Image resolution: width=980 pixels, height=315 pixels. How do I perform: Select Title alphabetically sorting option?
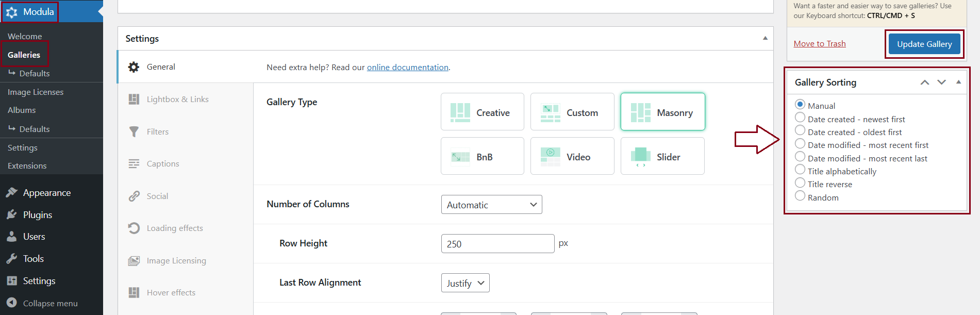(800, 170)
